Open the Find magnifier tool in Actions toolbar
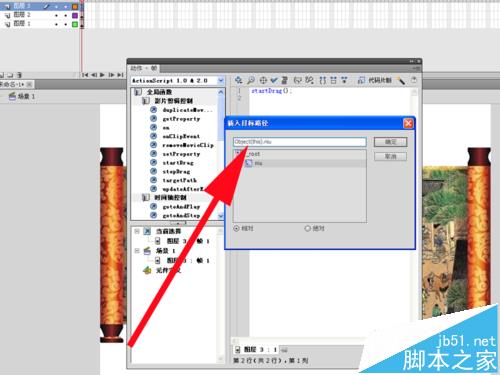The width and height of the screenshot is (500, 375). click(x=251, y=80)
